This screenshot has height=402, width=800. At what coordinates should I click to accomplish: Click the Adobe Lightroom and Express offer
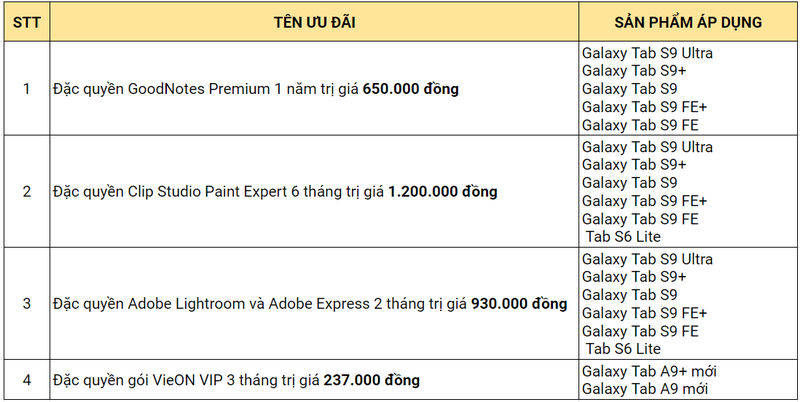[x=314, y=304]
